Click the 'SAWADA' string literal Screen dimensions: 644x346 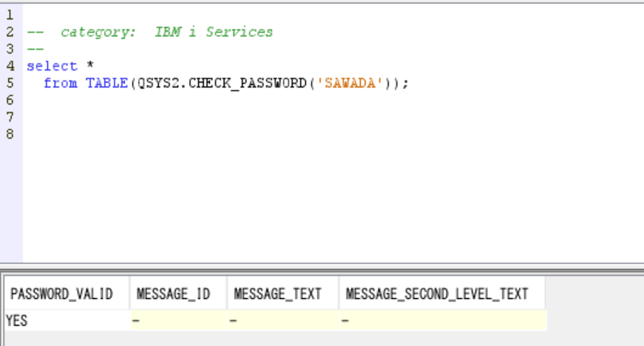point(350,83)
